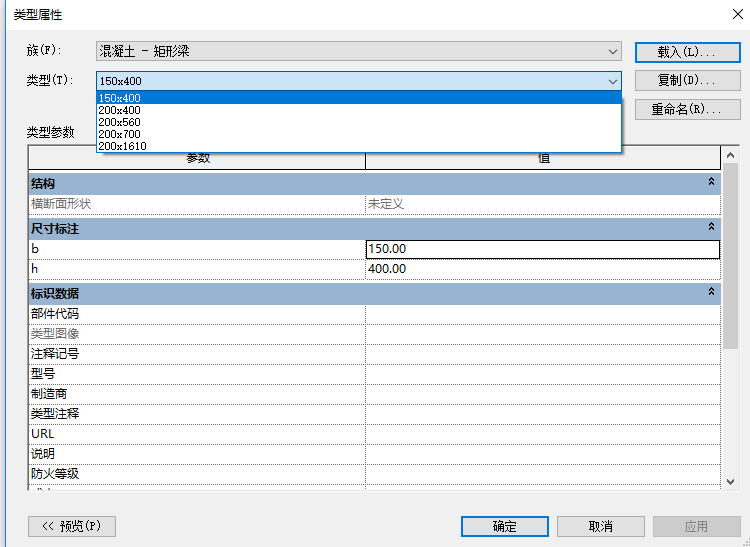The width and height of the screenshot is (750, 547).
Task: Click the 防火等级 parameter label
Action: click(55, 474)
